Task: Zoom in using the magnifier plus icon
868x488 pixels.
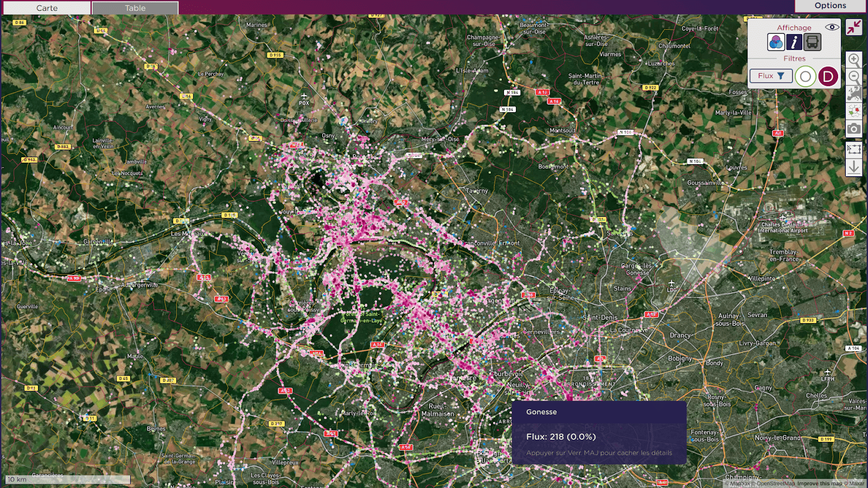Action: (854, 59)
